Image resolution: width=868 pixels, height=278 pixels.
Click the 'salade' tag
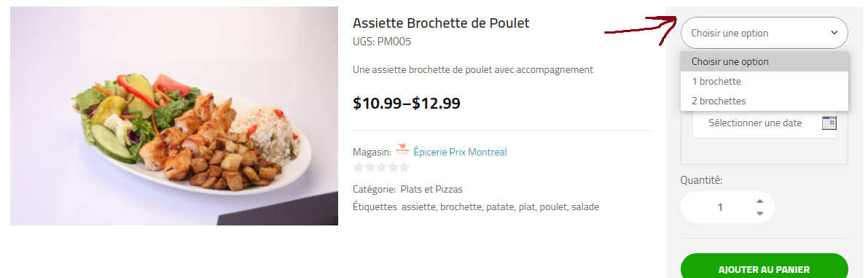[x=585, y=207]
